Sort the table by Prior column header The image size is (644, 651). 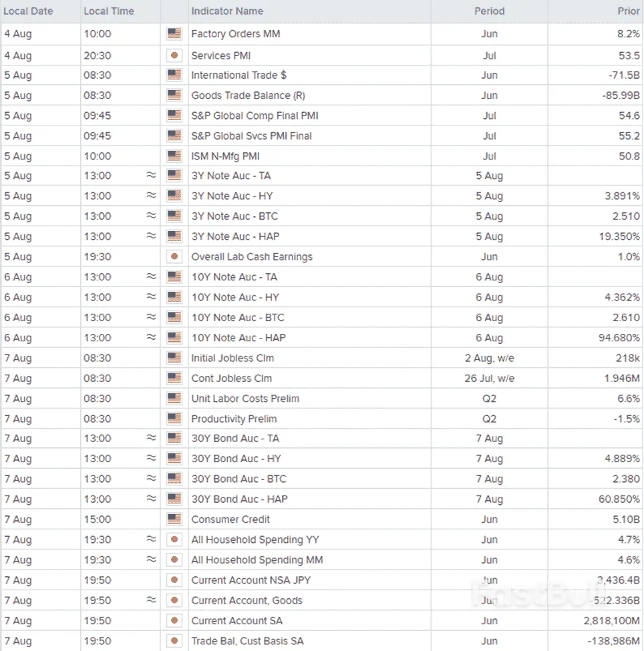629,11
